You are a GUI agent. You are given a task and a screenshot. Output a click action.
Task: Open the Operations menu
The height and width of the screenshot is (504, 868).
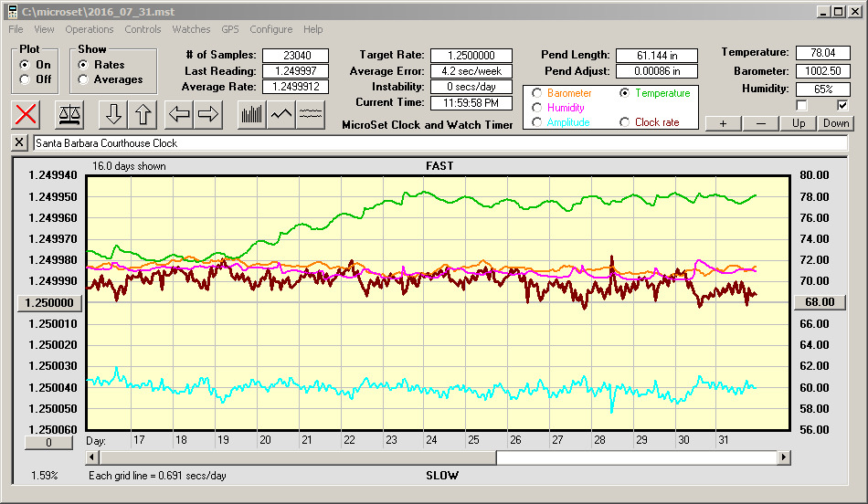click(90, 29)
